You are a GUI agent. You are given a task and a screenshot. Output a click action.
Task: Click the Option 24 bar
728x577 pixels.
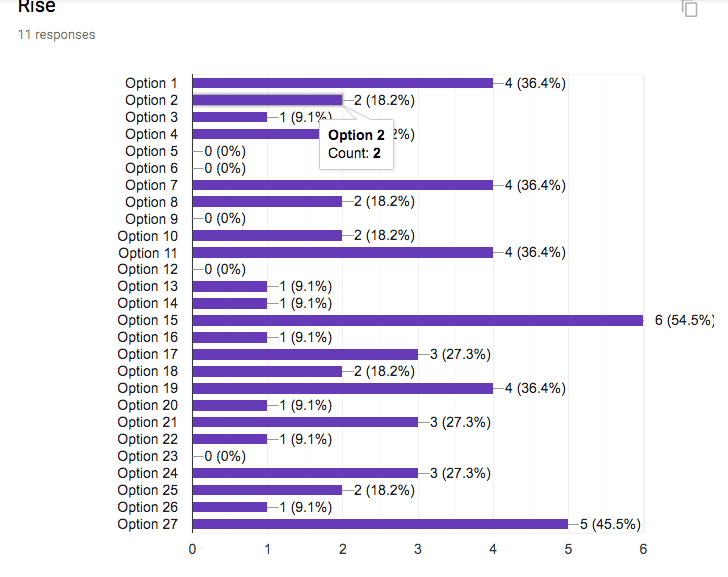(x=305, y=473)
